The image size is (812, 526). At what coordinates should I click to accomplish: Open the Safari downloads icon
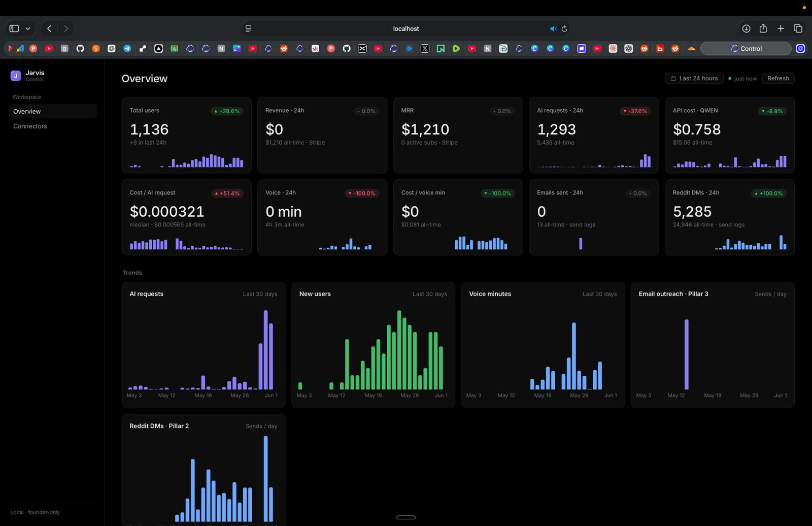point(746,28)
